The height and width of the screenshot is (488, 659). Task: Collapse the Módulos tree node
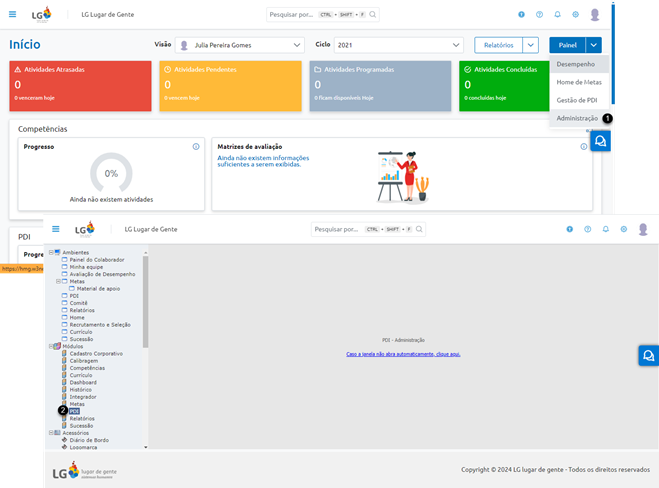pos(51,346)
